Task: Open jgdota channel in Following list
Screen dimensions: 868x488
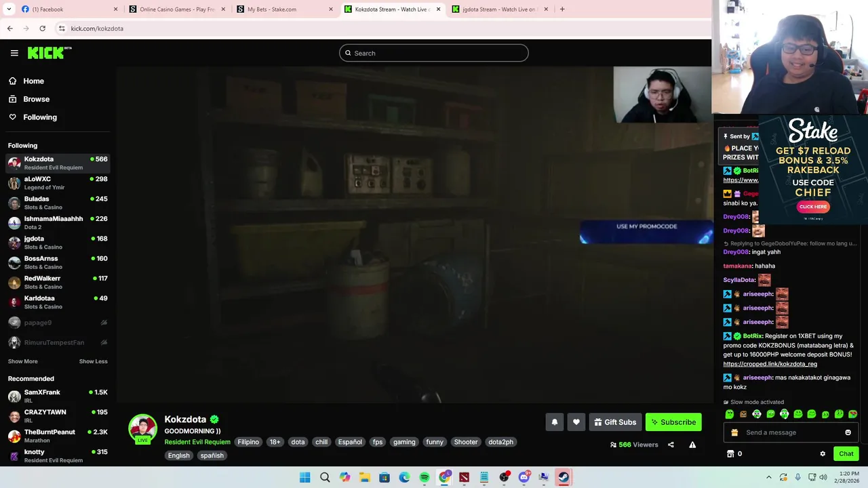Action: point(58,242)
